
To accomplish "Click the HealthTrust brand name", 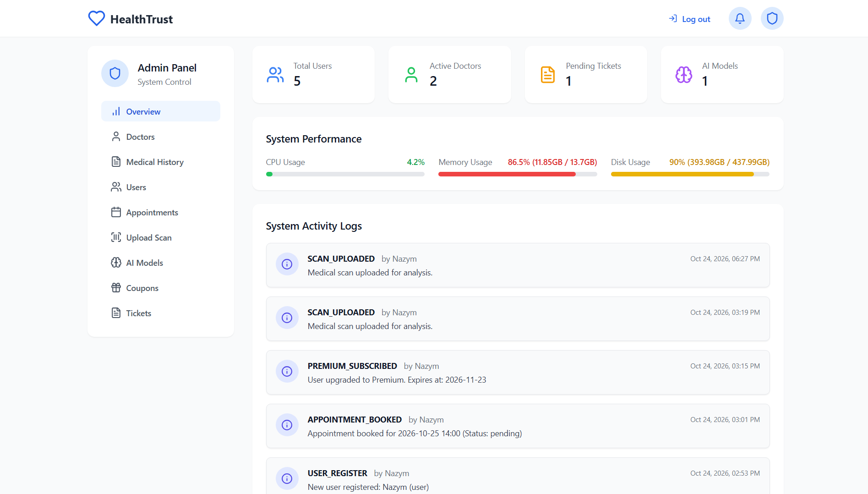I will tap(142, 19).
